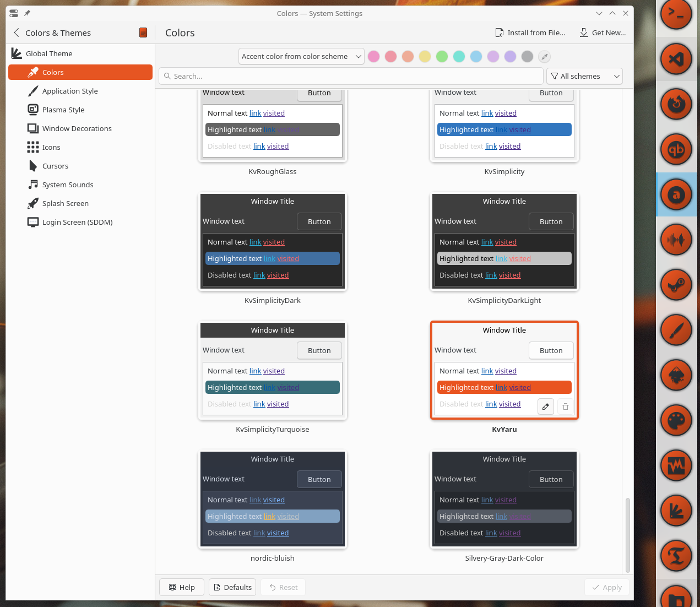700x607 pixels.
Task: Open Inkscape from the dock
Action: (676, 375)
